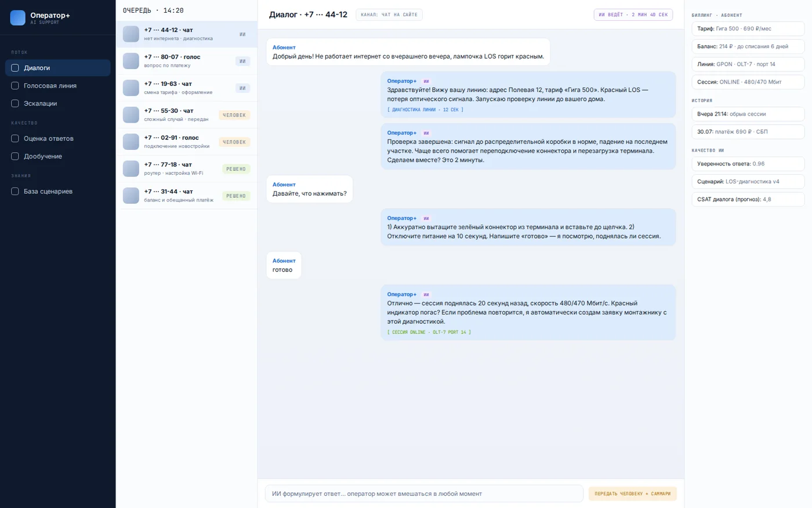The height and width of the screenshot is (508, 812).
Task: Select queue item нет интернета · диагностика
Action: pyautogui.click(x=187, y=34)
